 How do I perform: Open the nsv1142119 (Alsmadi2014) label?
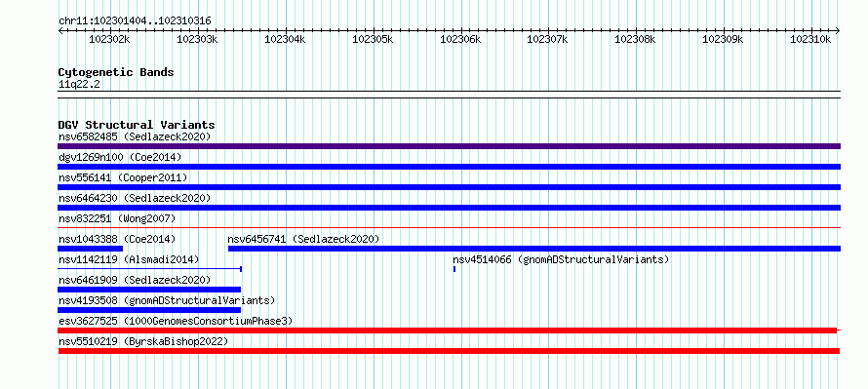[129, 259]
